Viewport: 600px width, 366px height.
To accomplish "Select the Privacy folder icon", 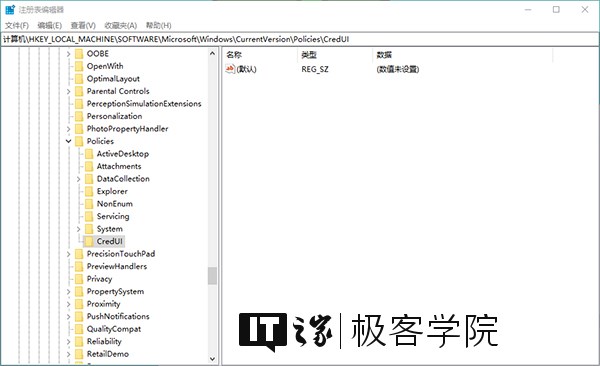I will pos(79,279).
